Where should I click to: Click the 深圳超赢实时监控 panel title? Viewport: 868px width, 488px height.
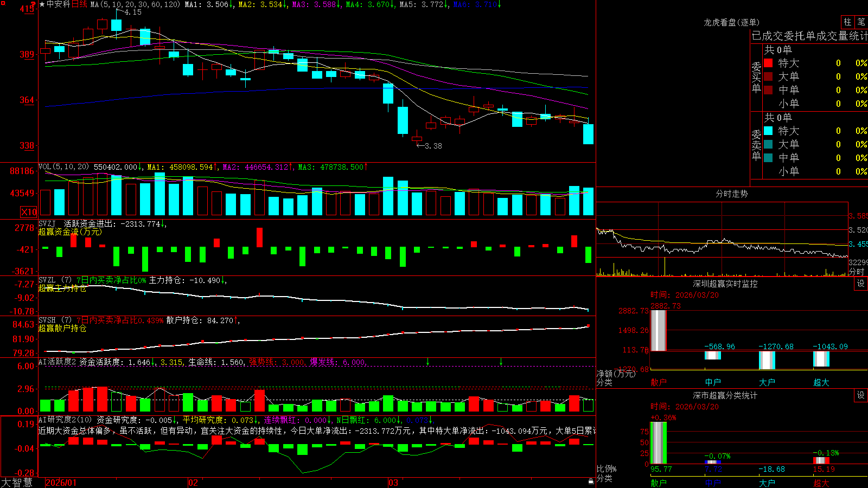[725, 284]
